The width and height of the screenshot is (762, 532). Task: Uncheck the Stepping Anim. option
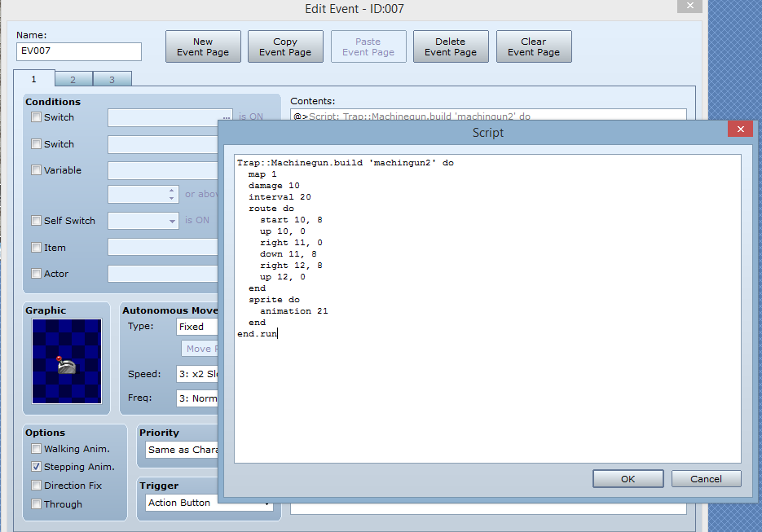[36, 467]
